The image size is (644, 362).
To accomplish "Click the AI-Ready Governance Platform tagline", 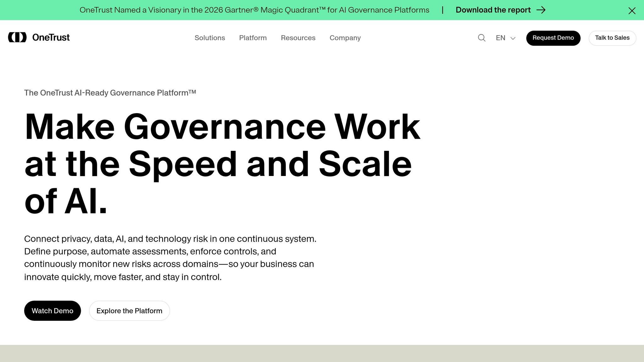I will [x=110, y=93].
